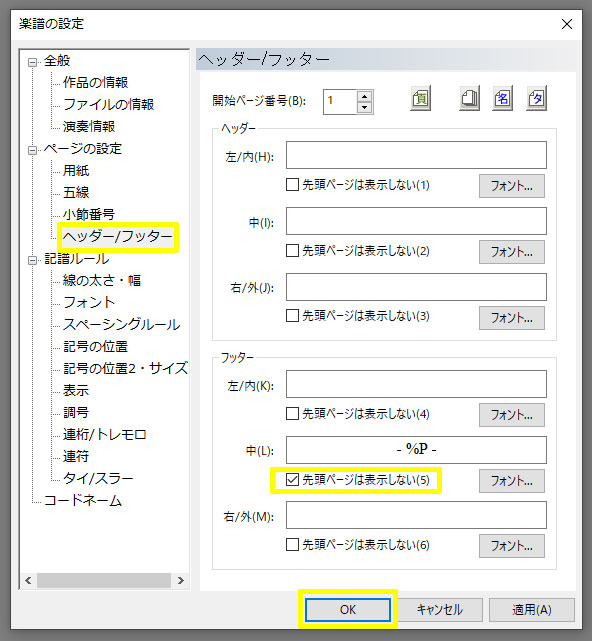Click the 適用(A) button
The image size is (592, 641).
tap(532, 610)
